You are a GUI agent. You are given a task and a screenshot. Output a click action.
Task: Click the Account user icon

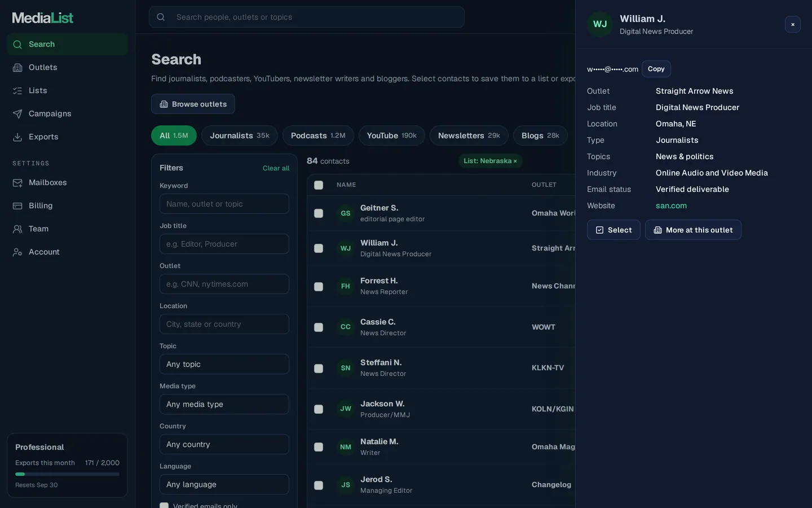click(17, 252)
